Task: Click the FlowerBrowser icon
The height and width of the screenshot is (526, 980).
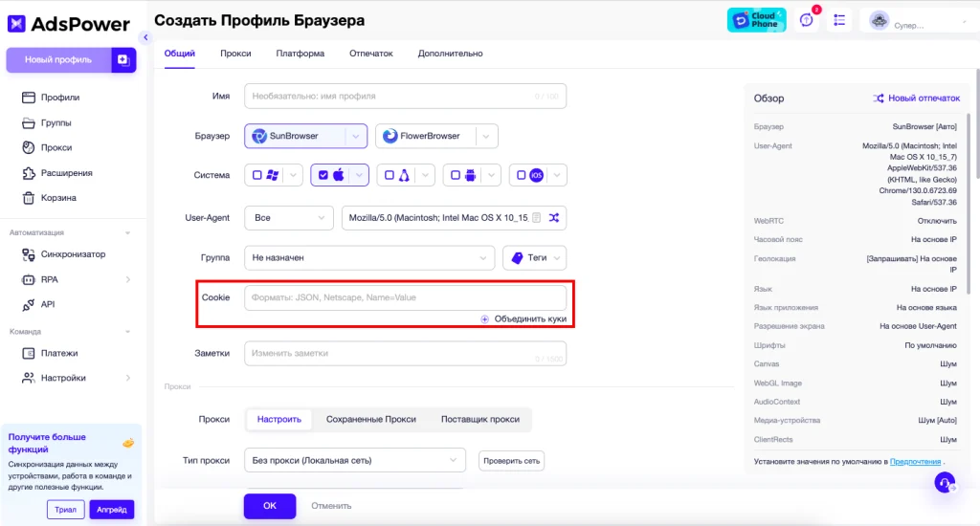Action: [390, 136]
